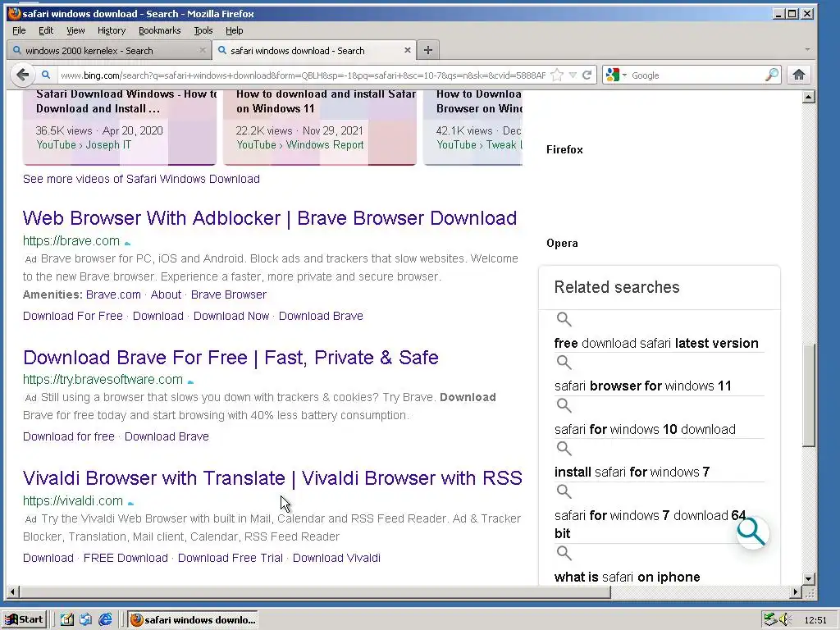Launch Internet Explorer from quick launch
840x630 pixels.
pyautogui.click(x=106, y=620)
